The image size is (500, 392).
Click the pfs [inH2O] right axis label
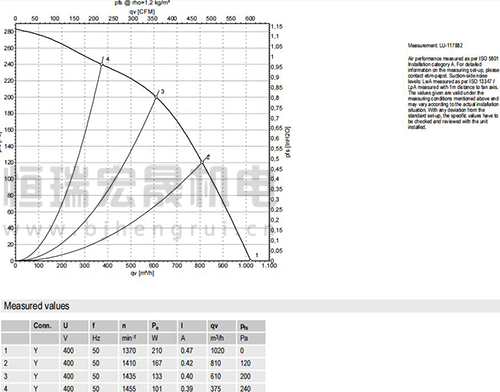[288, 142]
